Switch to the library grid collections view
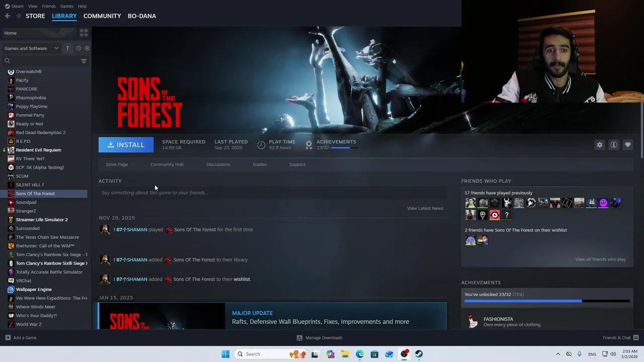Image resolution: width=644 pixels, height=362 pixels. tap(84, 33)
